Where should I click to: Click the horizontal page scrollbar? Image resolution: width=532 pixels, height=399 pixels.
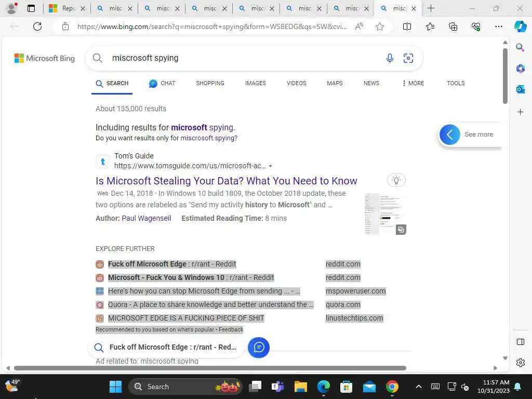(x=210, y=368)
